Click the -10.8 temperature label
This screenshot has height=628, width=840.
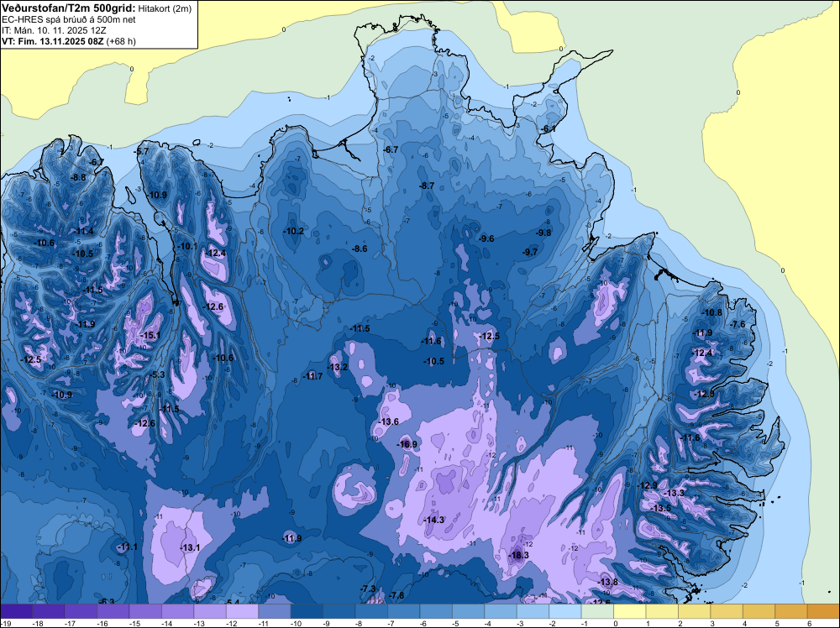(x=712, y=312)
